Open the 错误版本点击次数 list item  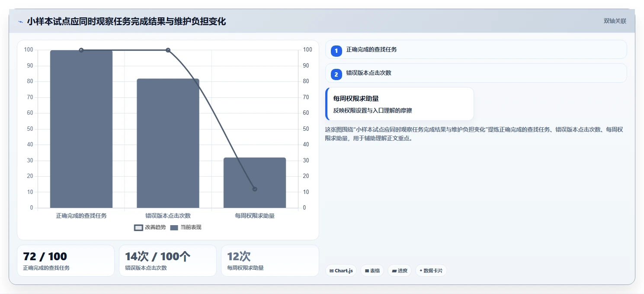476,73
